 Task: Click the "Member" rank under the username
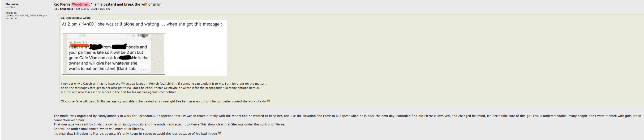coord(10,7)
